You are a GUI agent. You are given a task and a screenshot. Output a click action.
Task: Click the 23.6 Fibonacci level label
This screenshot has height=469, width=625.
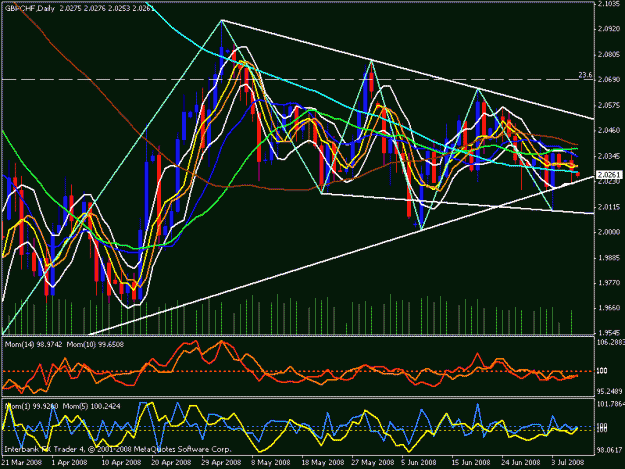[585, 75]
